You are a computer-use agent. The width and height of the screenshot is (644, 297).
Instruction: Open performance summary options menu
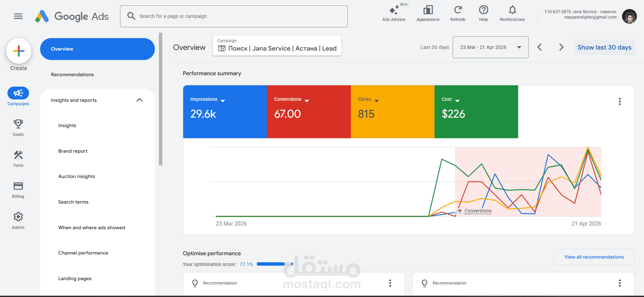pos(619,101)
